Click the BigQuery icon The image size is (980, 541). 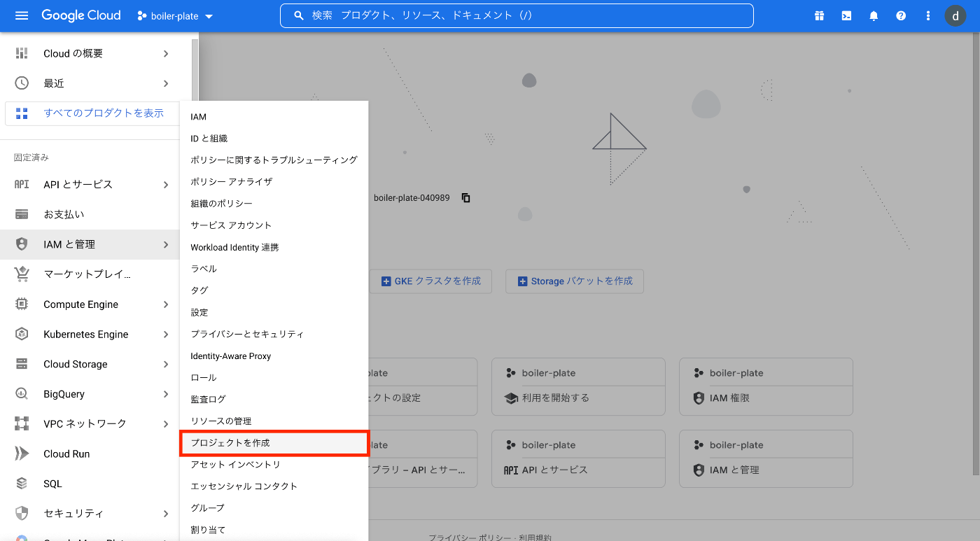tap(22, 394)
